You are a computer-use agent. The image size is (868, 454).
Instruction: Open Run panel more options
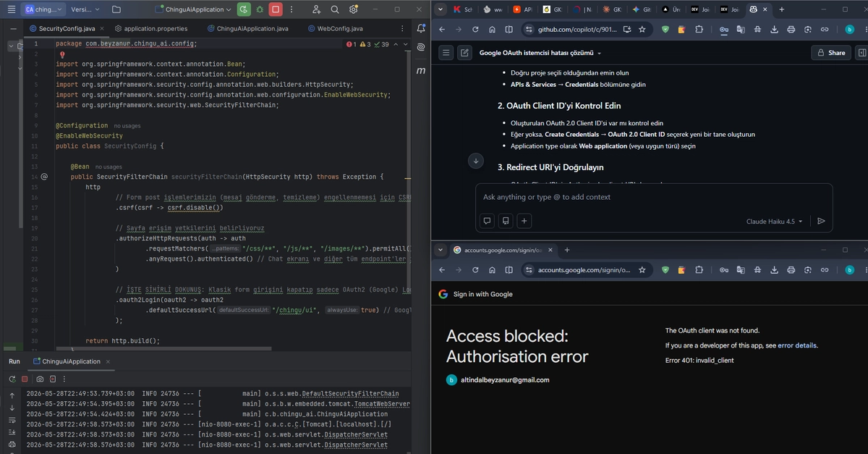point(64,379)
